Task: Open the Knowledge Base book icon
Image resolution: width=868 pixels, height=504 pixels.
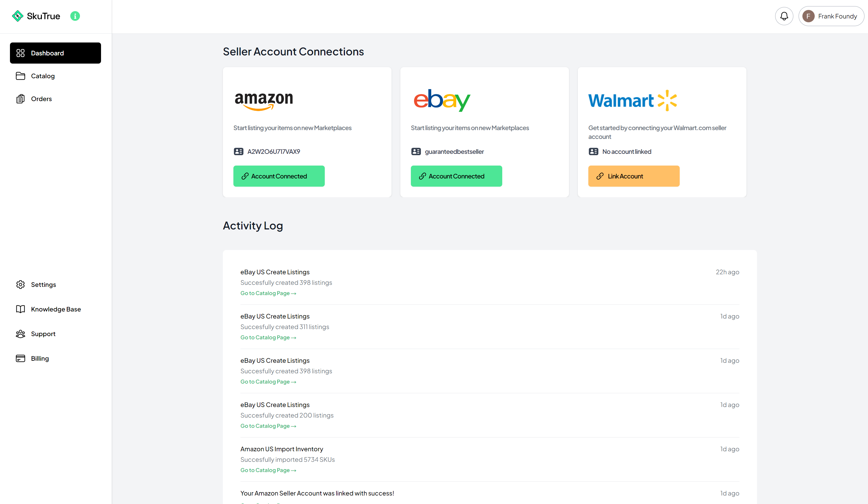Action: tap(20, 309)
